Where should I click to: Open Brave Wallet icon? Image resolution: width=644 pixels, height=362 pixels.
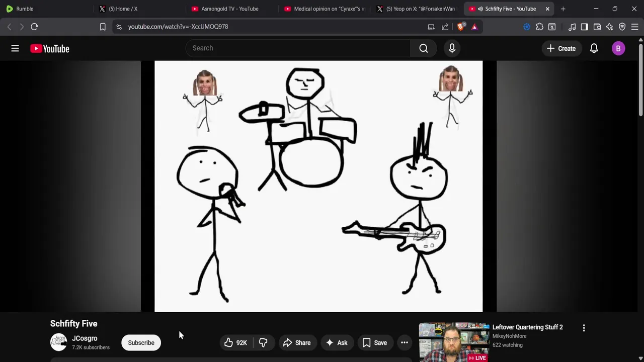click(597, 27)
